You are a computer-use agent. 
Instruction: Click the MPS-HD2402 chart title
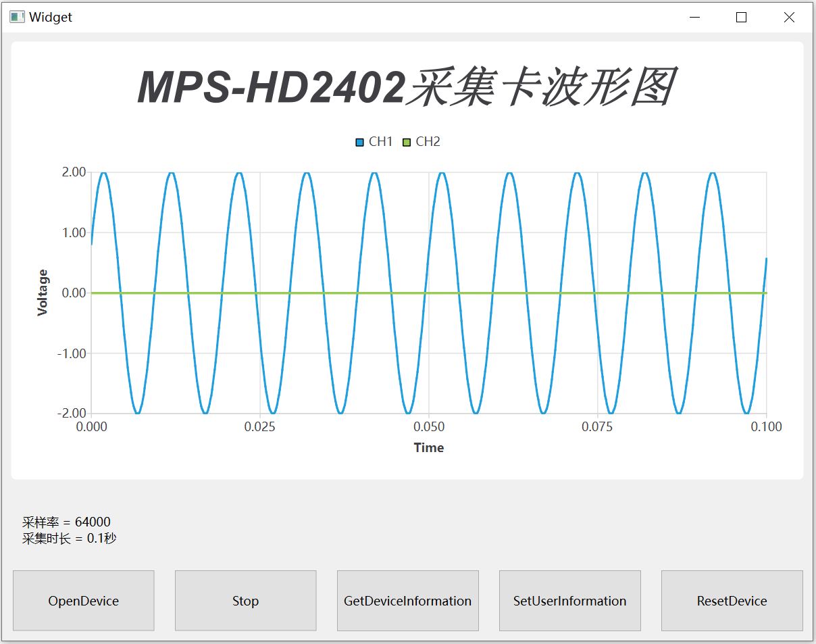pyautogui.click(x=407, y=87)
